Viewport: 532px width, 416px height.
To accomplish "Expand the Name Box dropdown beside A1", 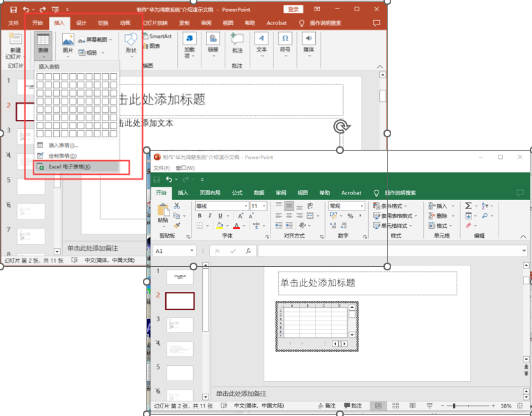I will point(192,251).
